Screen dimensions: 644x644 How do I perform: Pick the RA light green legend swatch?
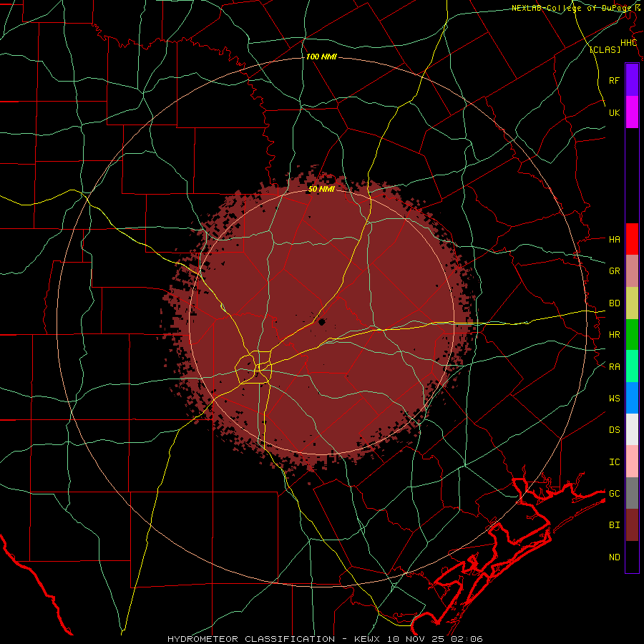(x=632, y=366)
